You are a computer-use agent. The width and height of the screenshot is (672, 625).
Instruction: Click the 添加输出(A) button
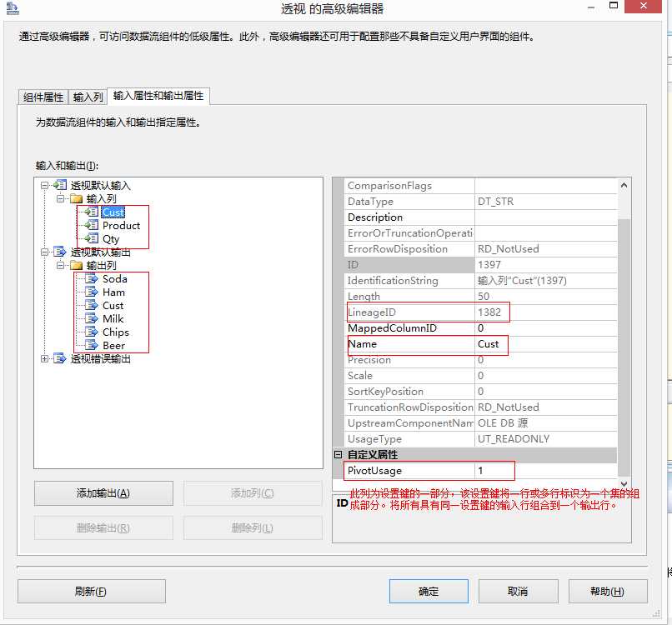click(x=103, y=493)
